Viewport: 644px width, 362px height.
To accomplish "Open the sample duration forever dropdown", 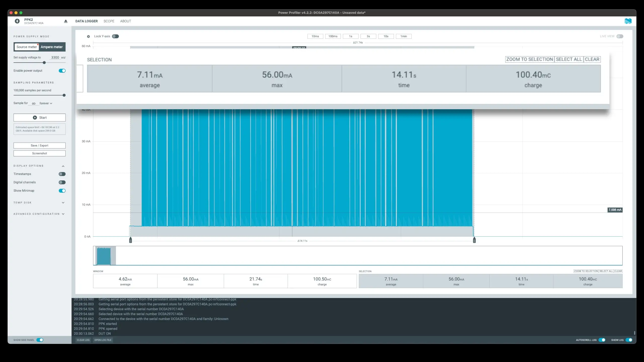I will [x=46, y=103].
